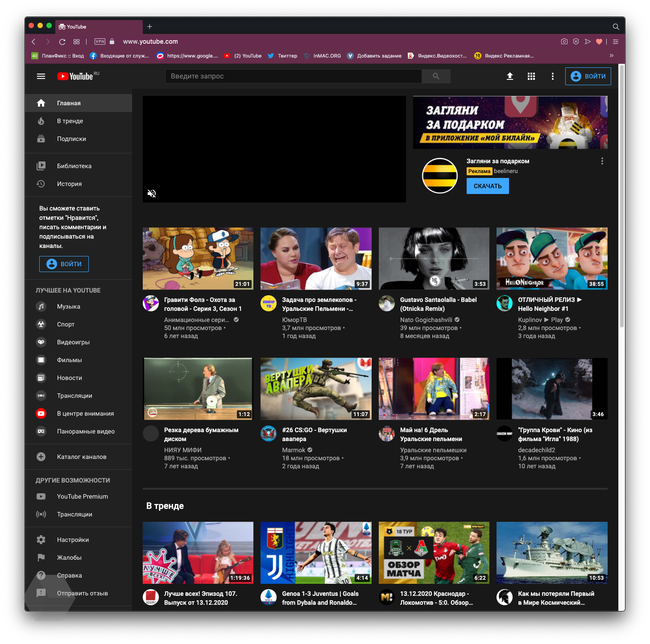Toggle the VPN badge in address bar
The width and height of the screenshot is (650, 644).
100,41
